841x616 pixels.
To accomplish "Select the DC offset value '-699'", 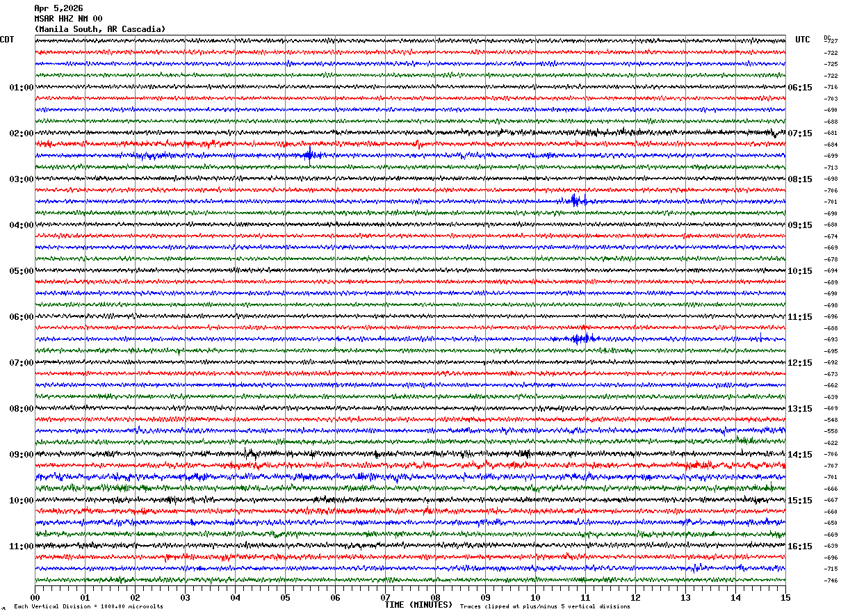I will click(831, 156).
